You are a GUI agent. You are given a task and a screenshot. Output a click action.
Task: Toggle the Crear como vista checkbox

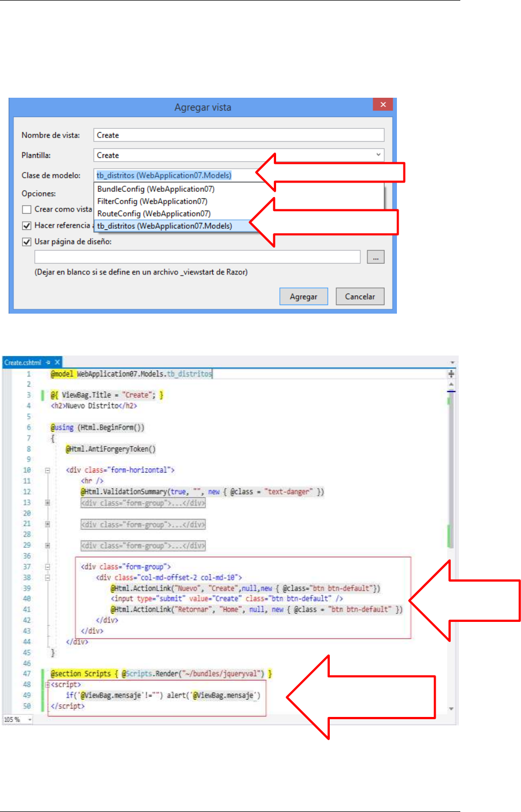(x=26, y=209)
